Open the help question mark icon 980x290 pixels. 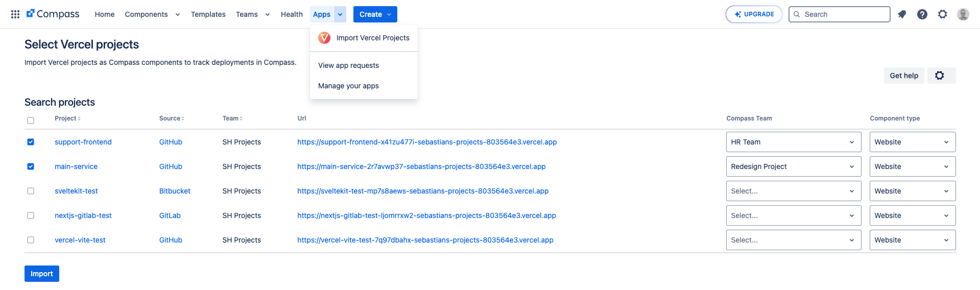coord(922,14)
